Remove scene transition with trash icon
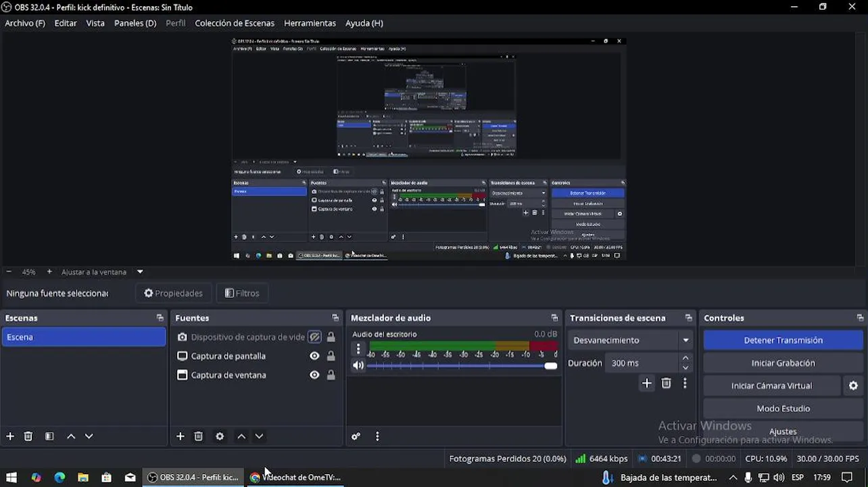 667,384
